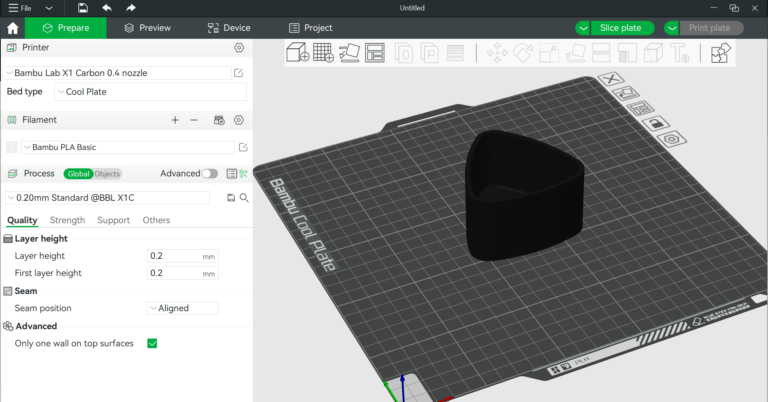Select the Text shape tool

[679, 53]
